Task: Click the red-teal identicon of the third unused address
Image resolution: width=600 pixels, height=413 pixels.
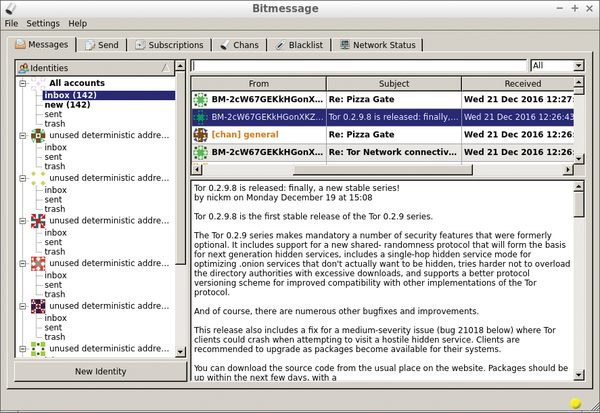Action: click(38, 221)
